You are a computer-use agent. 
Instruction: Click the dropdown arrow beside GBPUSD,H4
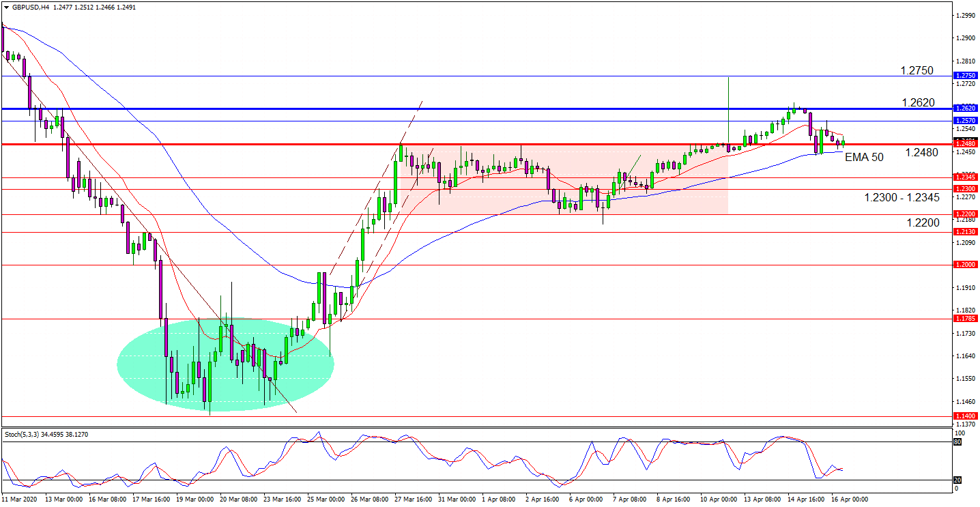(x=6, y=7)
